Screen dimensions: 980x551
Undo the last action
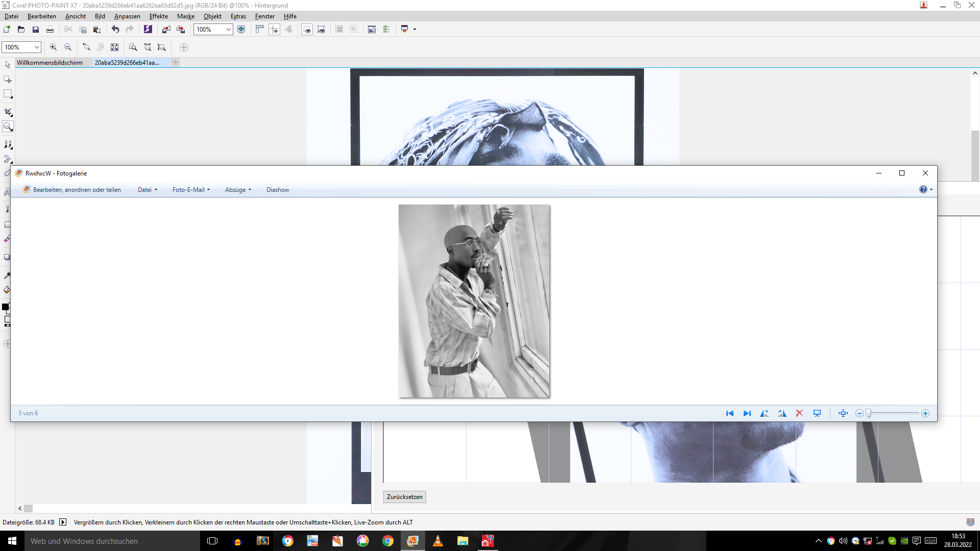(x=115, y=30)
